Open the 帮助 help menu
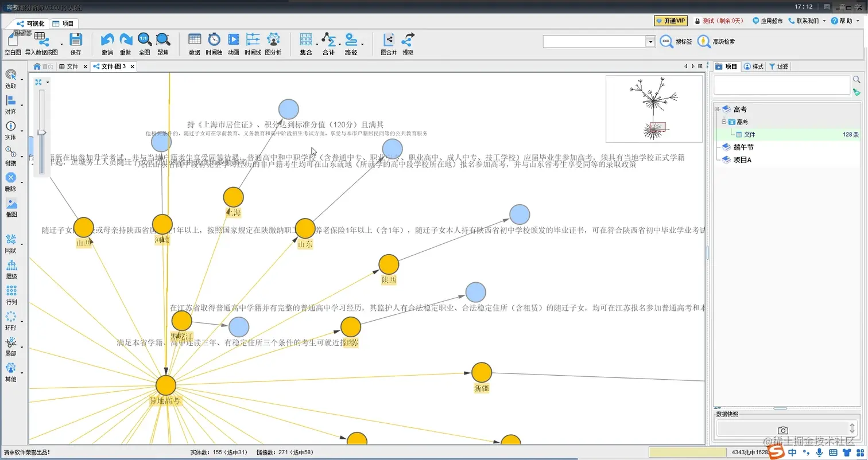 844,21
